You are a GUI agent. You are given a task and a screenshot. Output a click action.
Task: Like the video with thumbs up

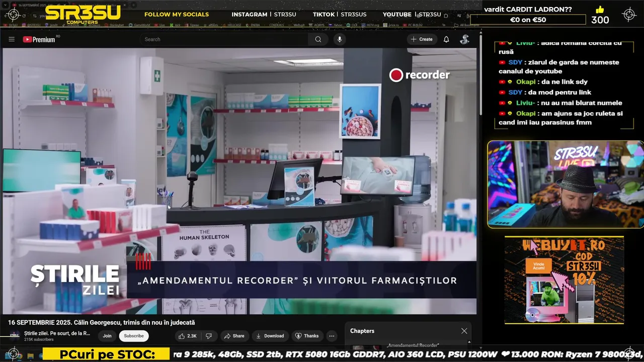(187, 336)
